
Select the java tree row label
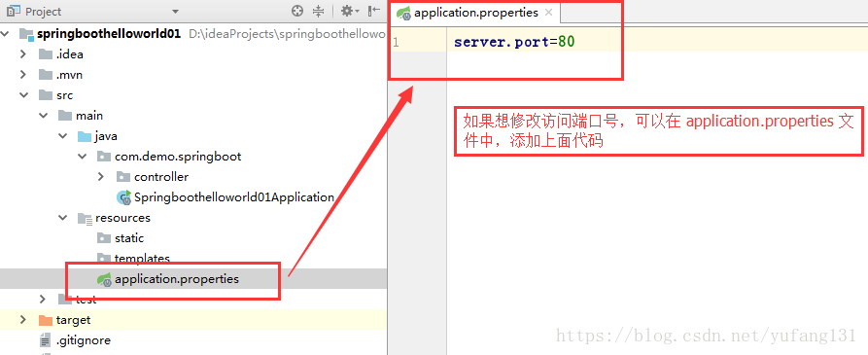[x=106, y=136]
